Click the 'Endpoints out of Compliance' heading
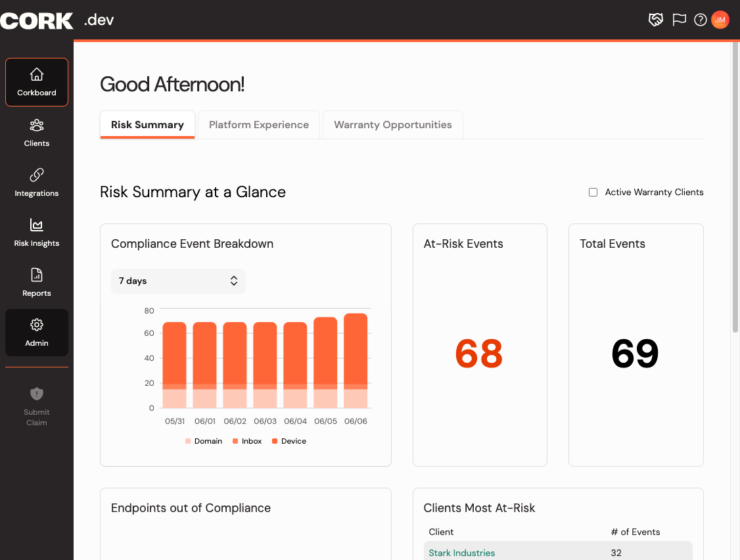This screenshot has width=740, height=560. [x=191, y=508]
